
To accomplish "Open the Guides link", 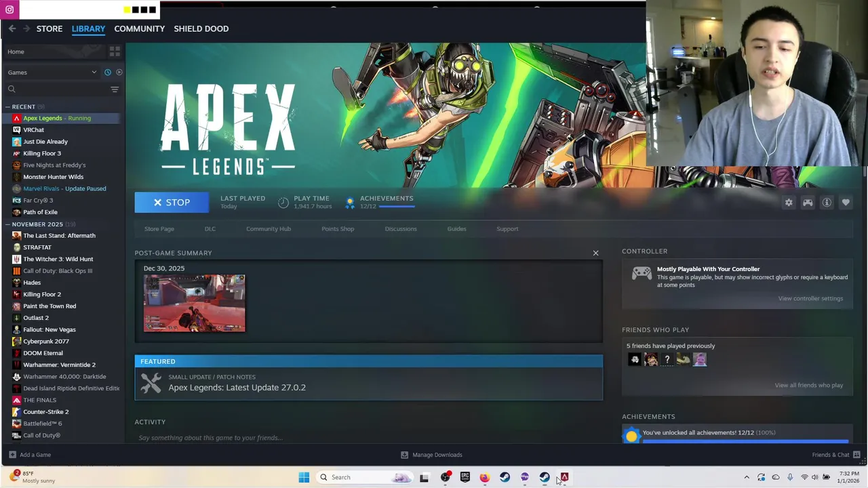I will point(456,229).
